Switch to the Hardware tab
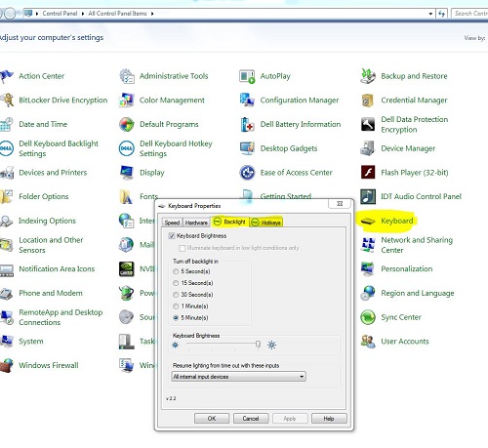Image resolution: width=488 pixels, height=448 pixels. point(196,223)
